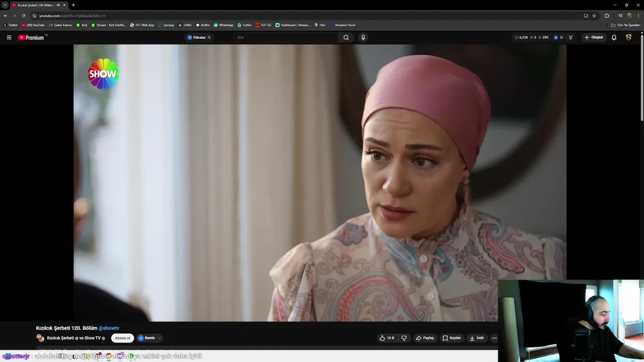This screenshot has height=362, width=644.
Task: Start voice search with microphone icon
Action: 363,37
